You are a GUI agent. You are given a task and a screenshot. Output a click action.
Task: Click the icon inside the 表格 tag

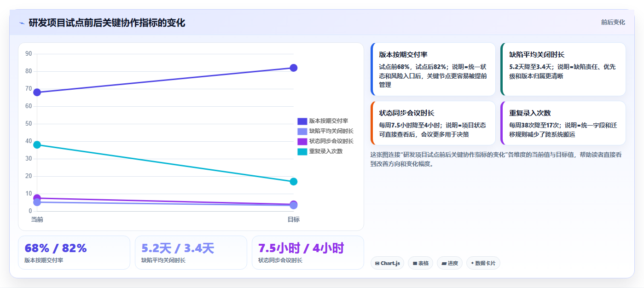point(415,264)
